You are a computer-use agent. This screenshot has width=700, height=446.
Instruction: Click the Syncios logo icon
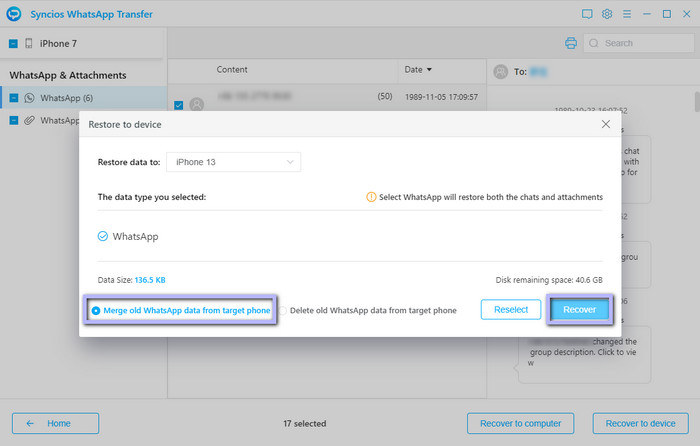pyautogui.click(x=14, y=14)
